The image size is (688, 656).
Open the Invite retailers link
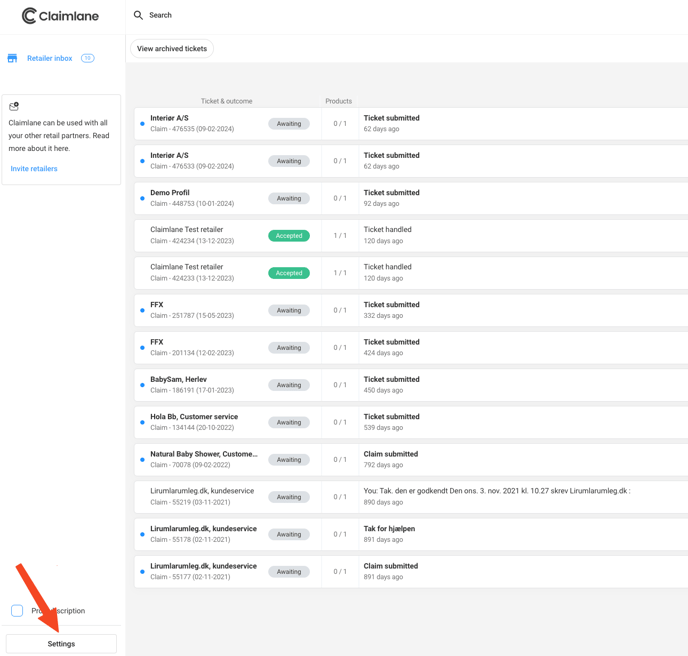(34, 168)
